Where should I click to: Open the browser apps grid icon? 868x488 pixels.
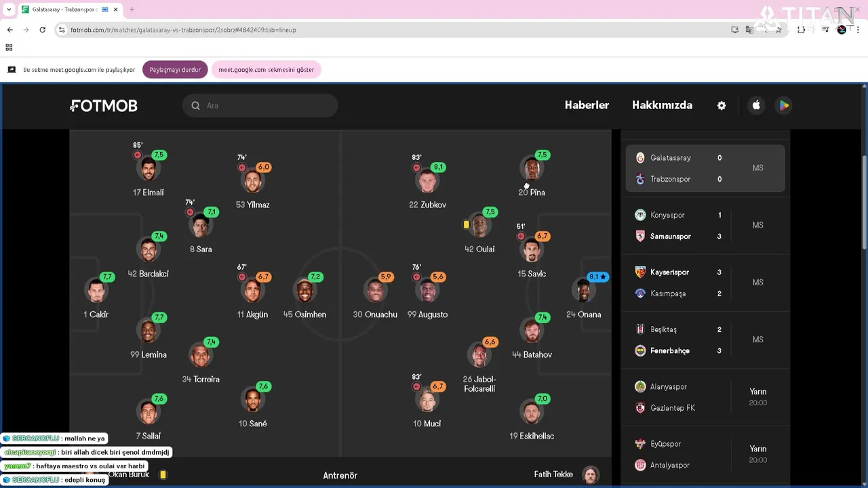9,47
